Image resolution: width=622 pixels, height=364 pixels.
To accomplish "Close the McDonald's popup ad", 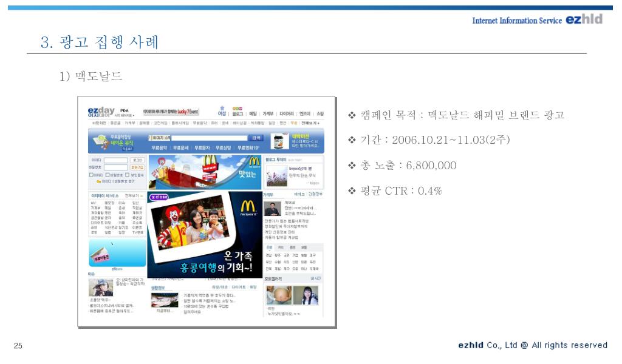I will 159,197.
